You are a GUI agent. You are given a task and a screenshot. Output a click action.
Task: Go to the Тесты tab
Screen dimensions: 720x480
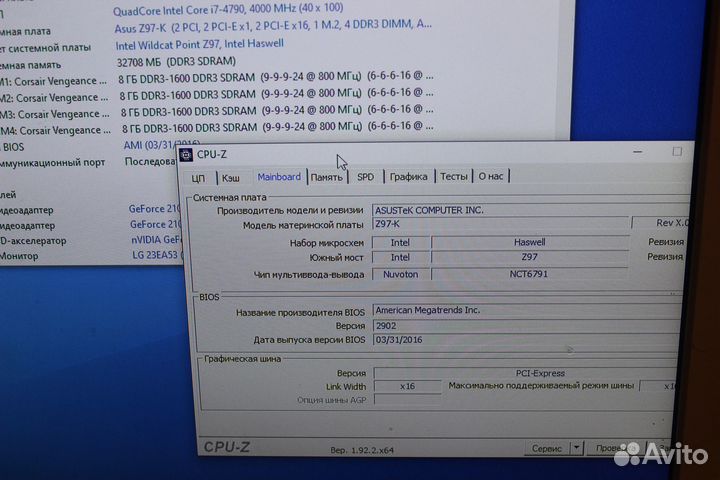pyautogui.click(x=454, y=176)
